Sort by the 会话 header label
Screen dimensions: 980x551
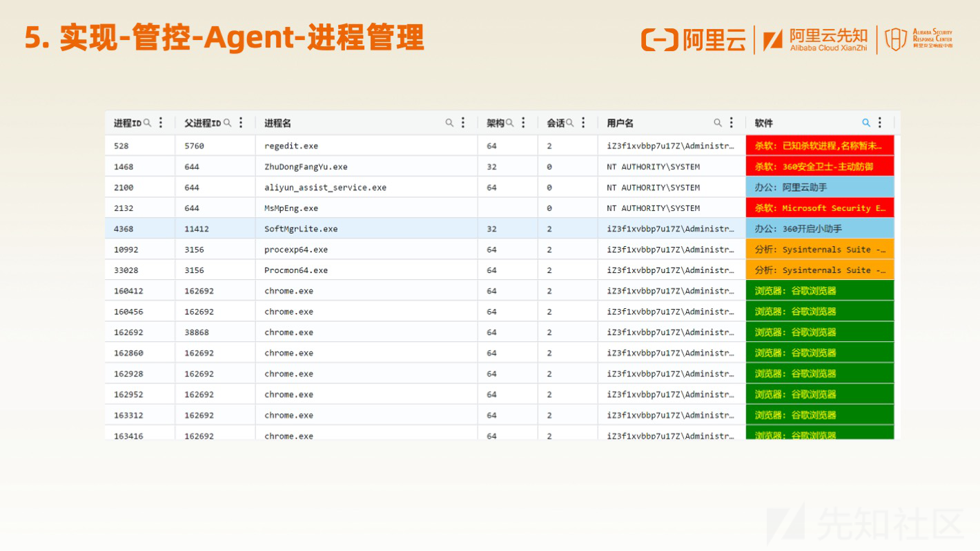(556, 123)
